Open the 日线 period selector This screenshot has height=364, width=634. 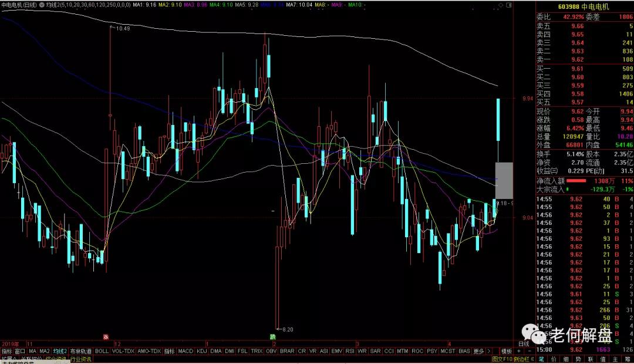point(523,343)
